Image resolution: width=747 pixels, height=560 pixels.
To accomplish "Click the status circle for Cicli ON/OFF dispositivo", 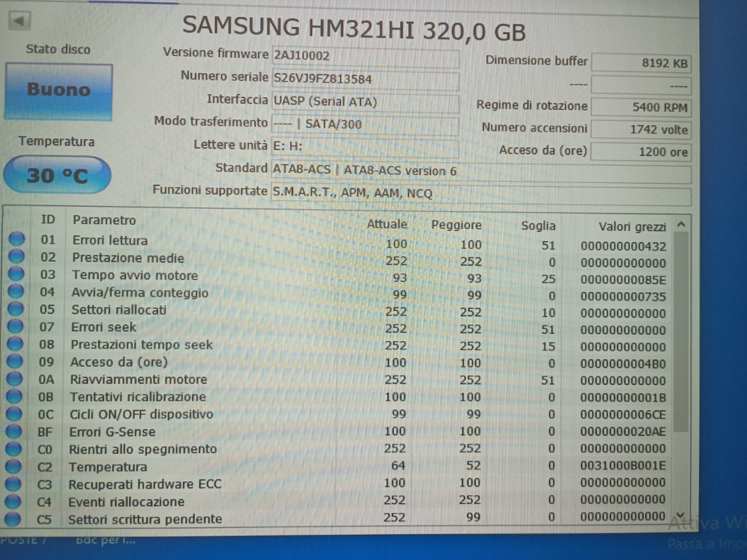I will point(14,413).
